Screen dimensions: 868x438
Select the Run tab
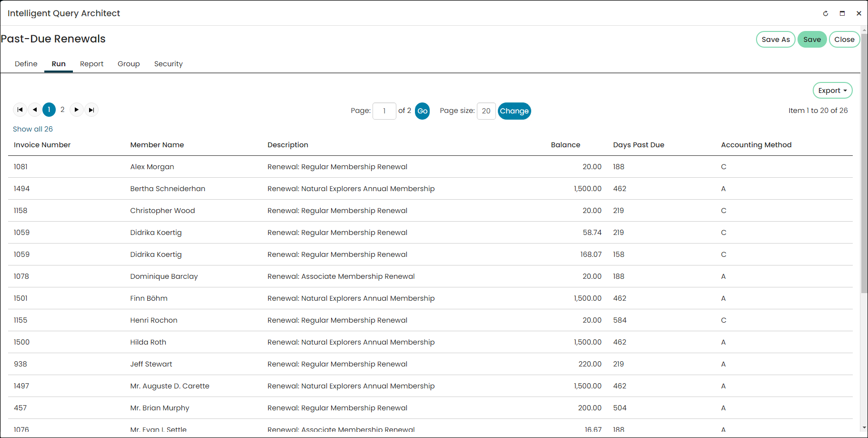[59, 64]
